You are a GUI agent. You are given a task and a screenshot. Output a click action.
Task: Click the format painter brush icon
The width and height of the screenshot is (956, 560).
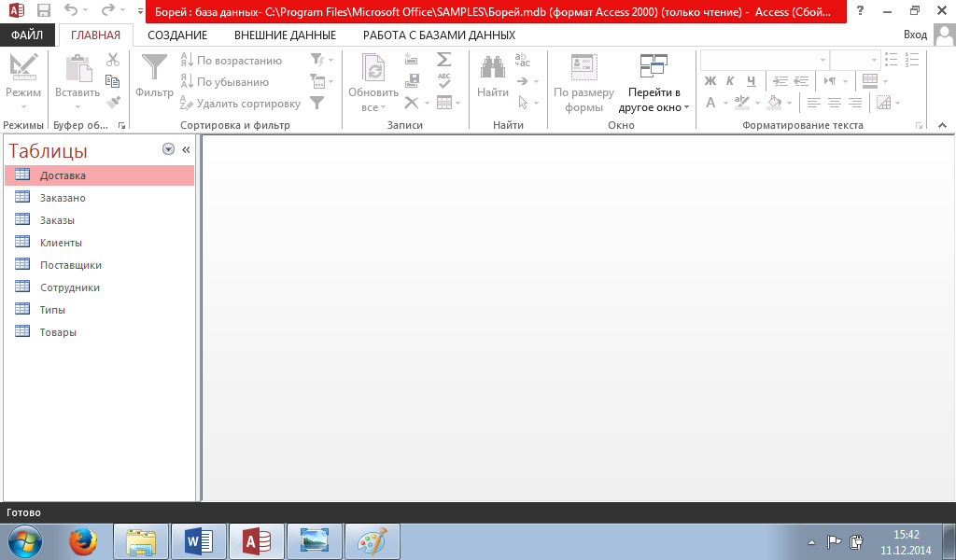pos(113,103)
